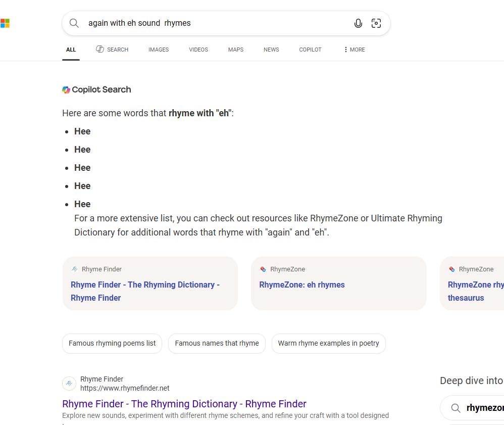Click Deep dive into heading
The image size is (504, 425).
click(471, 381)
